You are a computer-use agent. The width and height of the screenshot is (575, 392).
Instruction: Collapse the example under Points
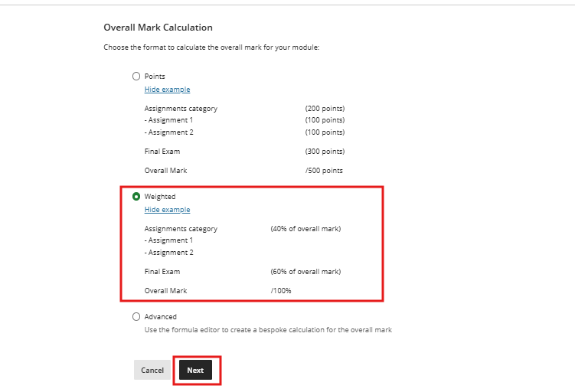point(167,90)
